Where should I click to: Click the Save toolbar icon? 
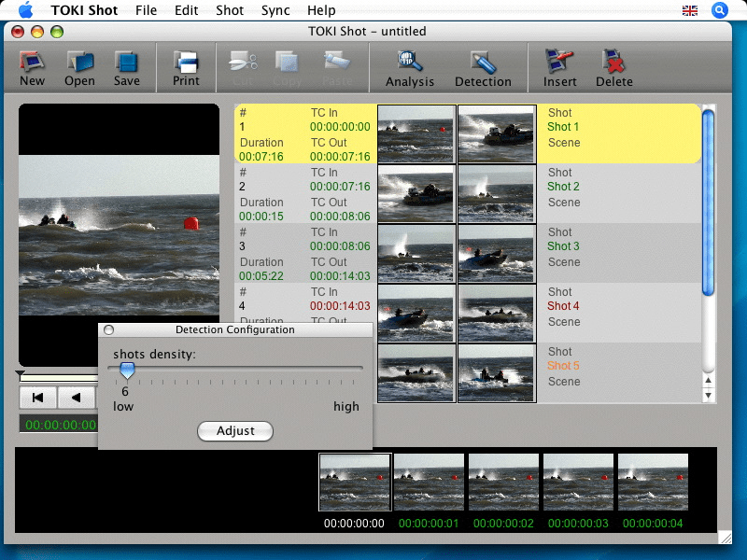(127, 63)
